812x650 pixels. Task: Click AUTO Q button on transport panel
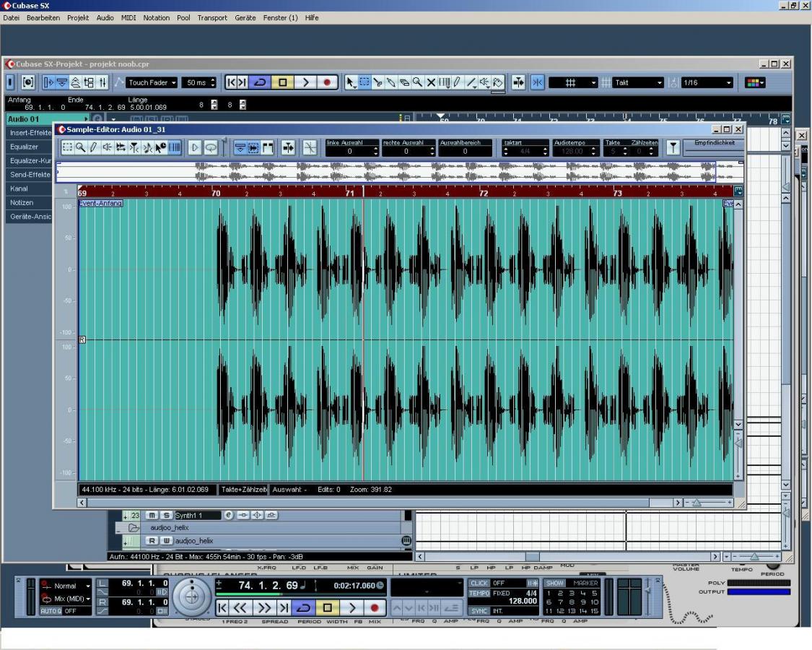pyautogui.click(x=51, y=611)
